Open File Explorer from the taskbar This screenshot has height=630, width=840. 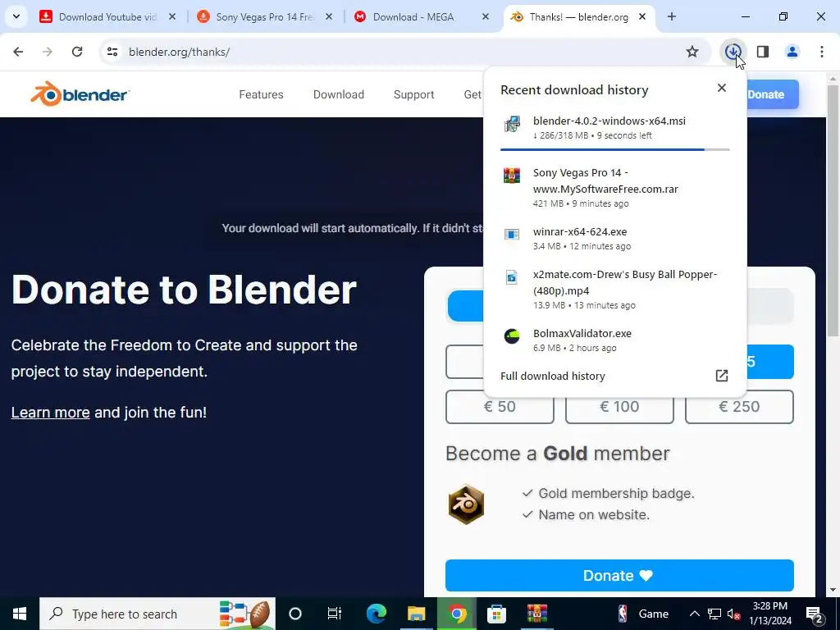pos(416,614)
